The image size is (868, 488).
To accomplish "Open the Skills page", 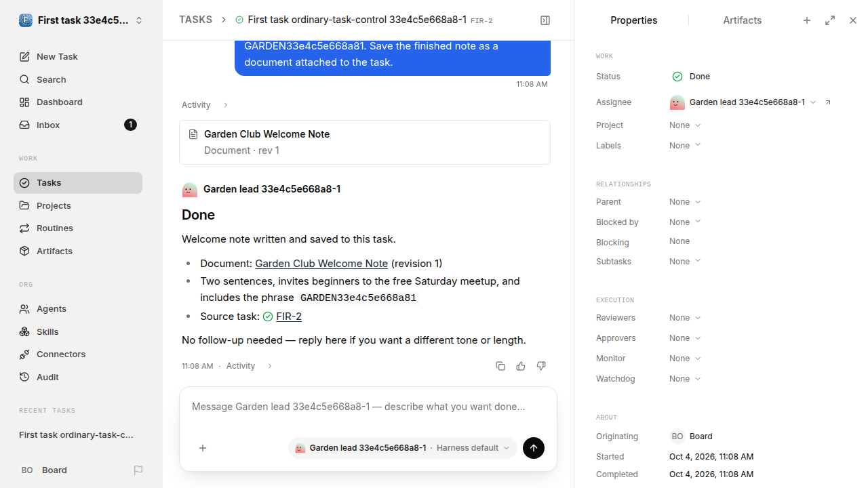I will point(78,331).
